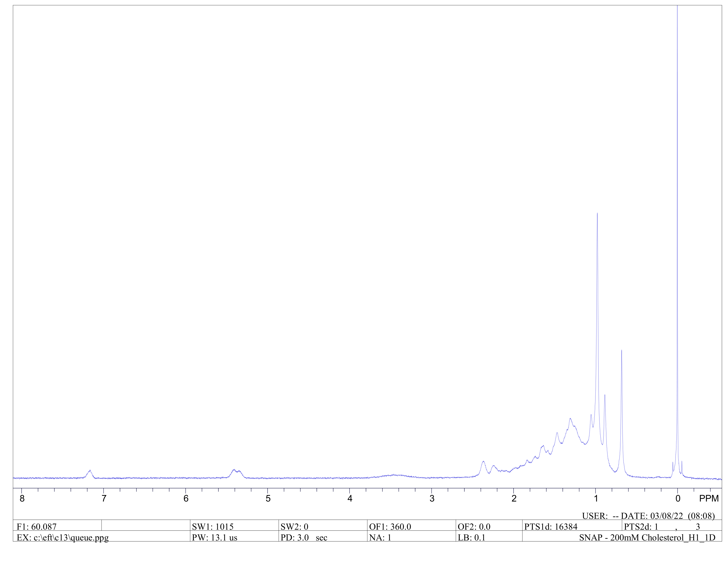The height and width of the screenshot is (563, 728).
Task: Click the axis label 8
Action: (x=22, y=498)
